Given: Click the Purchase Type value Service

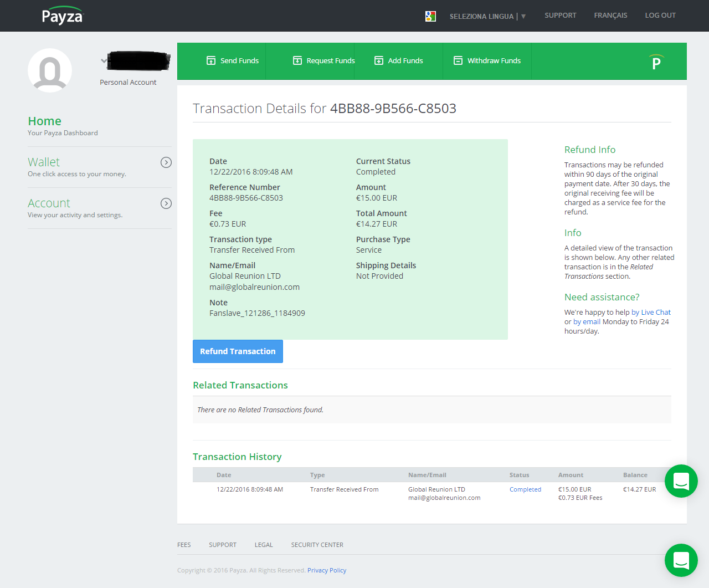Looking at the screenshot, I should coord(369,250).
